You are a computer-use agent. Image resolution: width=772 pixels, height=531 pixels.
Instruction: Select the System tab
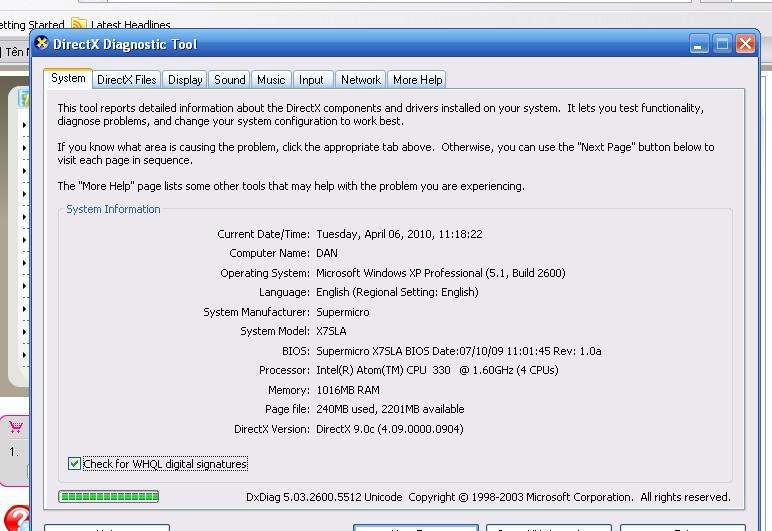pos(68,78)
